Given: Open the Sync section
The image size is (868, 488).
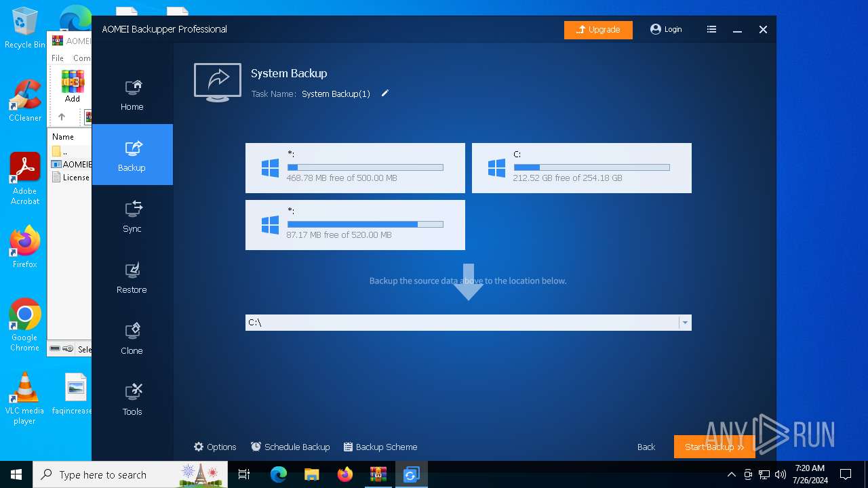Looking at the screenshot, I should point(132,216).
